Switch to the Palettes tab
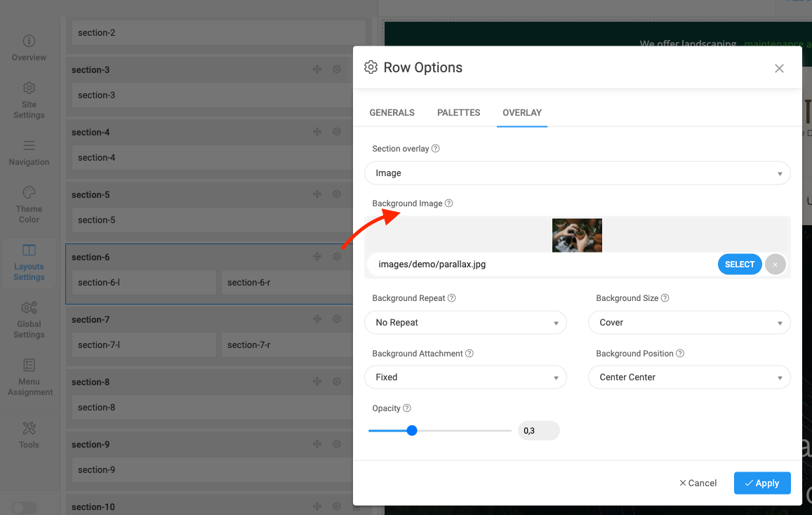This screenshot has height=515, width=812. [x=458, y=112]
